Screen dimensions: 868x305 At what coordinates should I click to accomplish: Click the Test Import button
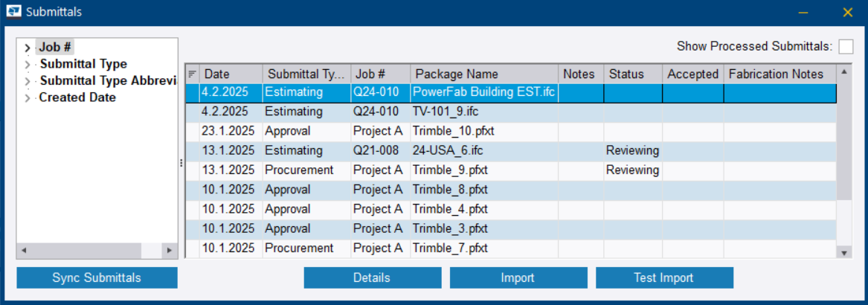[x=663, y=277]
